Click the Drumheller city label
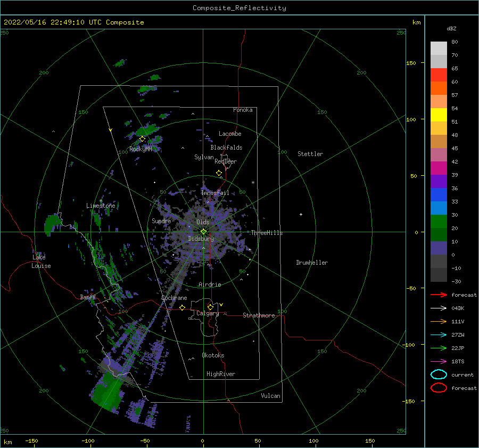479x448 pixels. click(x=312, y=263)
